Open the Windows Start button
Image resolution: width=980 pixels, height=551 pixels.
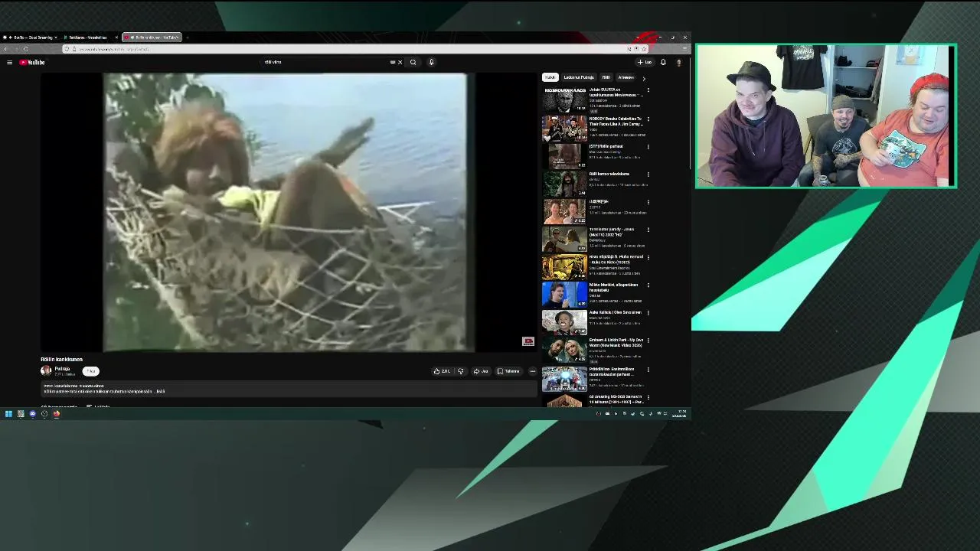(x=8, y=414)
